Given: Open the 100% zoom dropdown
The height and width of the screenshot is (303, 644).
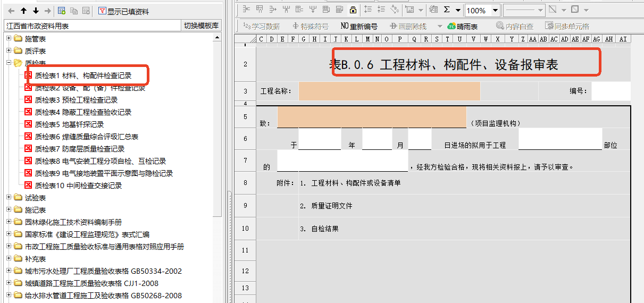Looking at the screenshot, I should [x=495, y=10].
